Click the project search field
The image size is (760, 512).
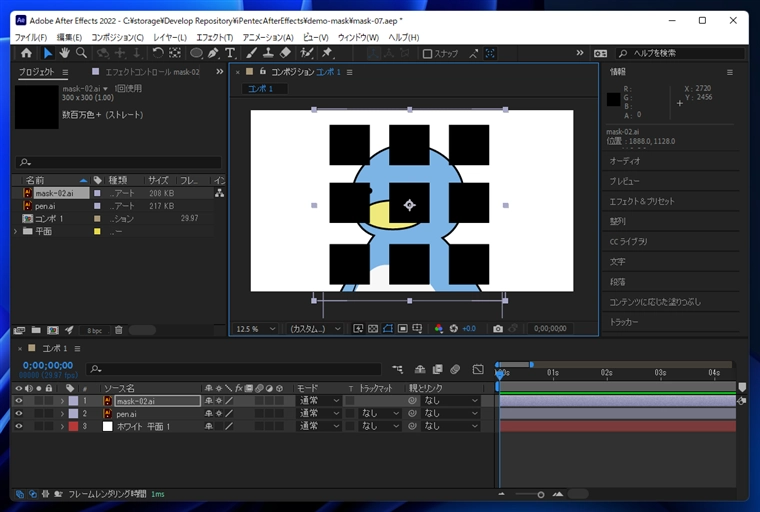[118, 162]
